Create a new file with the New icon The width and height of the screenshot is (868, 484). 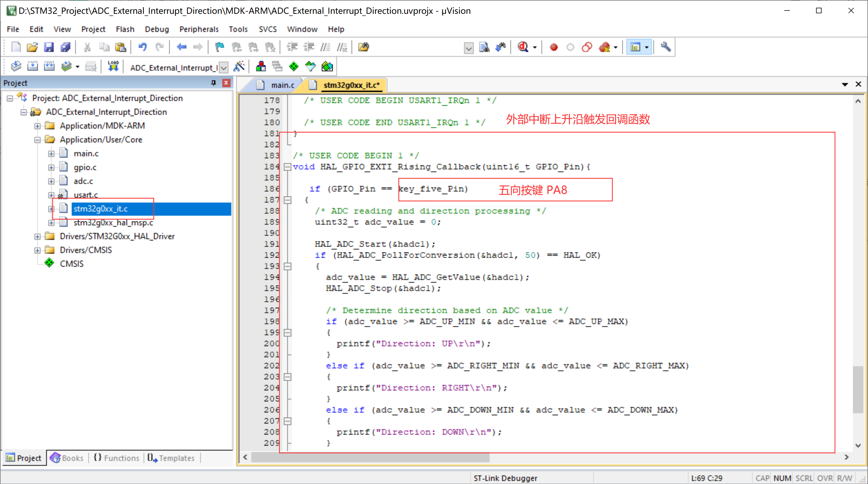point(16,47)
